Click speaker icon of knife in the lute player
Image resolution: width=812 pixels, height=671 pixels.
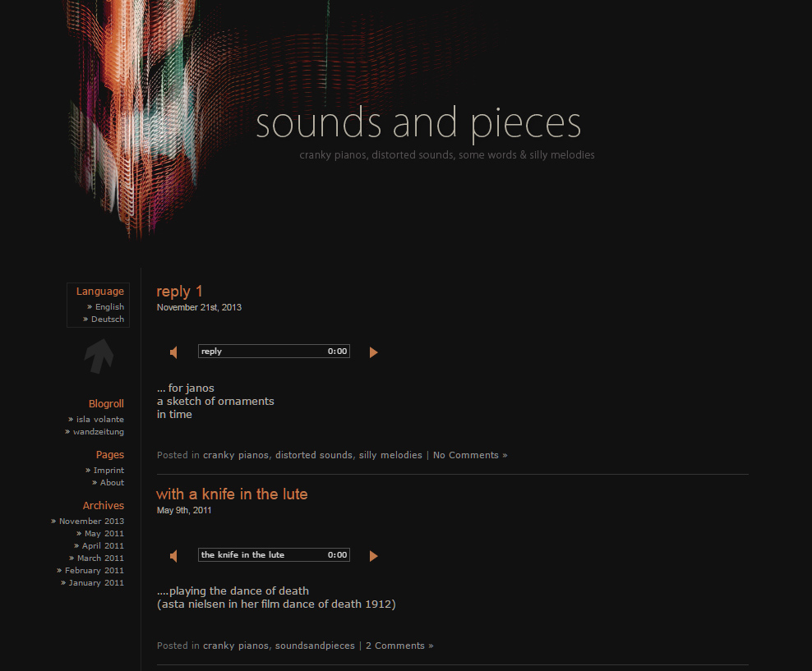174,556
